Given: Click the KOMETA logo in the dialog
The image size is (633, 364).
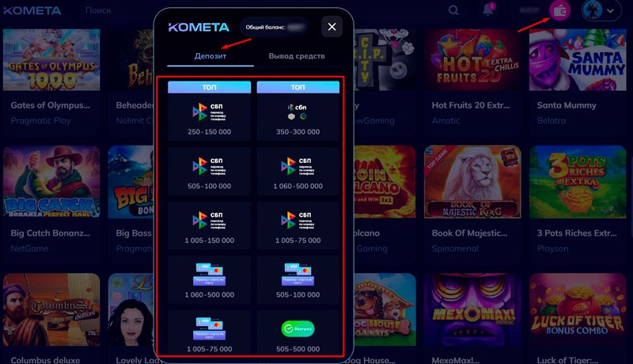Looking at the screenshot, I should coord(199,27).
